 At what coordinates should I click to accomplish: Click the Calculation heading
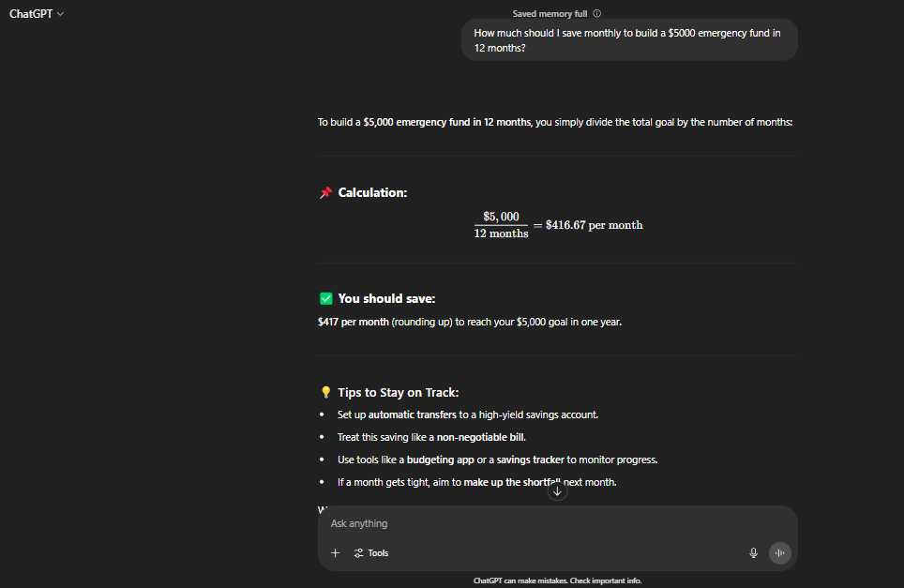click(372, 192)
